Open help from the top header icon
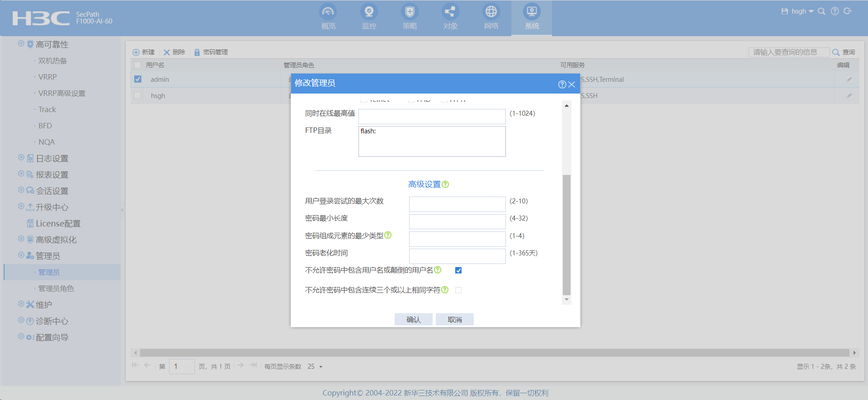This screenshot has height=400, width=868. (x=835, y=11)
